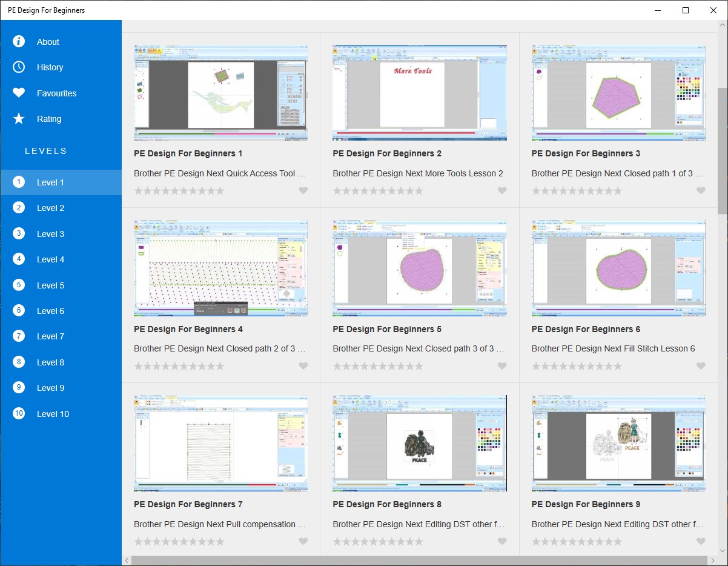
Task: Open purple polygon thumbnail of Beginners 3
Action: tap(618, 92)
